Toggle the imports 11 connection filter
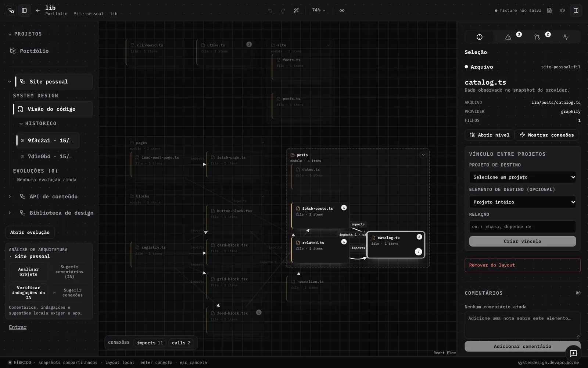Screen dimensions: 588x368 click(150, 343)
